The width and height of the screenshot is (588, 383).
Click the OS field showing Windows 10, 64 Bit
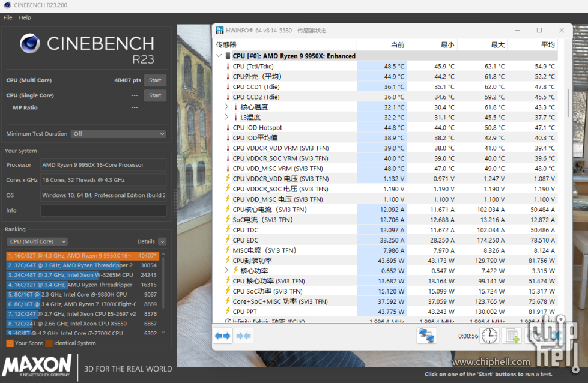point(103,195)
